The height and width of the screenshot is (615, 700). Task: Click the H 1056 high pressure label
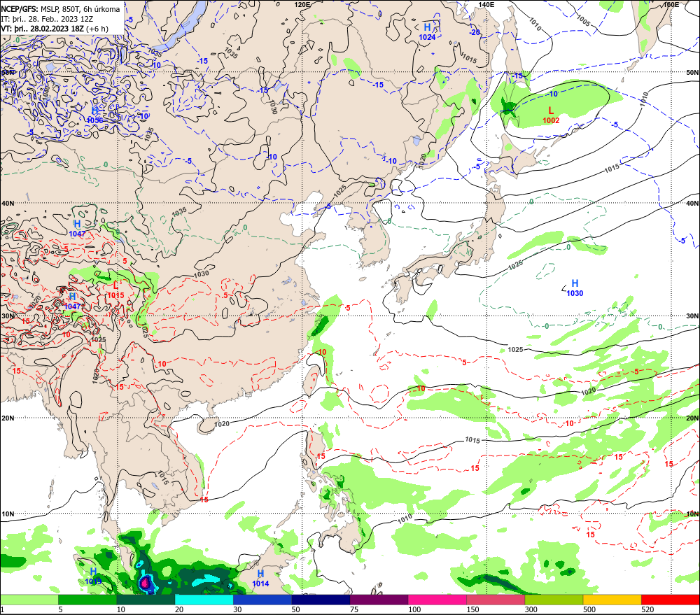[94, 115]
